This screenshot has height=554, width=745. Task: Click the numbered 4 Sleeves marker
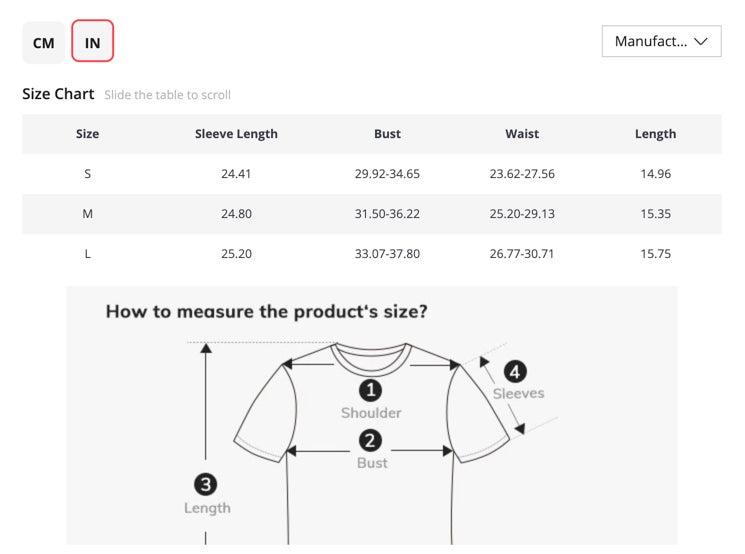point(514,371)
